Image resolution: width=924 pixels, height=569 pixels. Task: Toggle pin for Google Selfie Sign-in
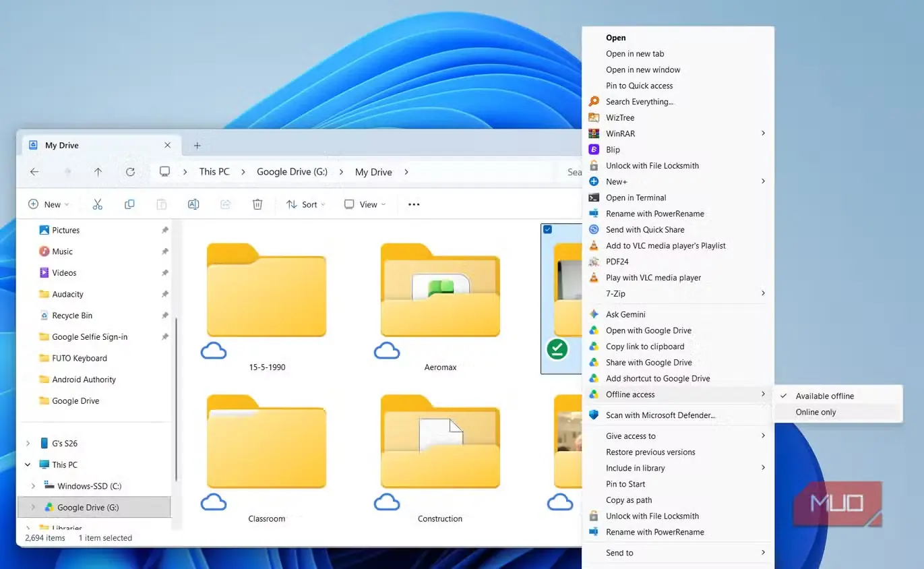[164, 337]
